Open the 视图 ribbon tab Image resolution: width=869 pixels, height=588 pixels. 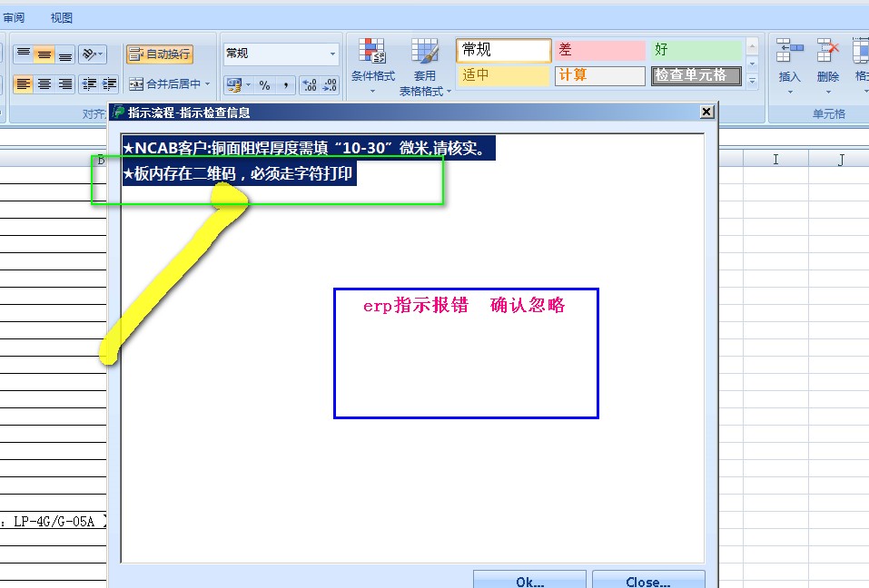(62, 18)
